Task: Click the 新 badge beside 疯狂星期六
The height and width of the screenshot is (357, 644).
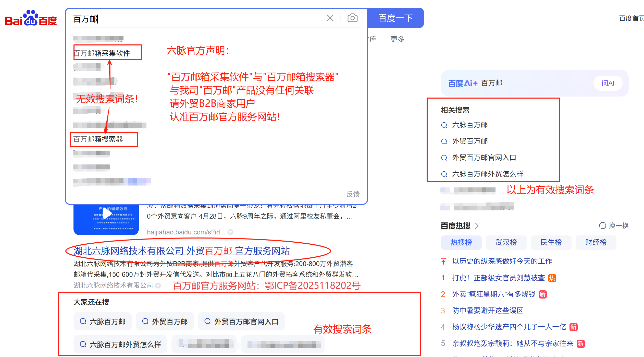Action: [x=543, y=294]
